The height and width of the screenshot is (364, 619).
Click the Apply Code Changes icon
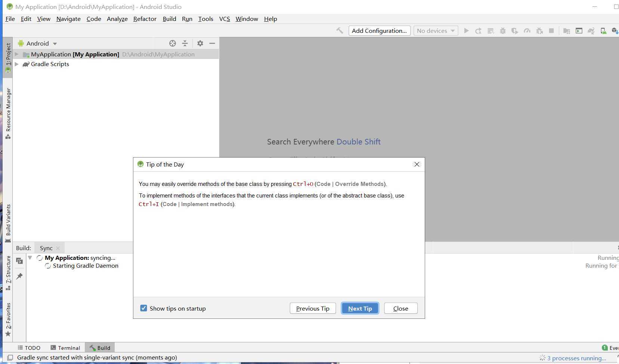click(x=490, y=31)
